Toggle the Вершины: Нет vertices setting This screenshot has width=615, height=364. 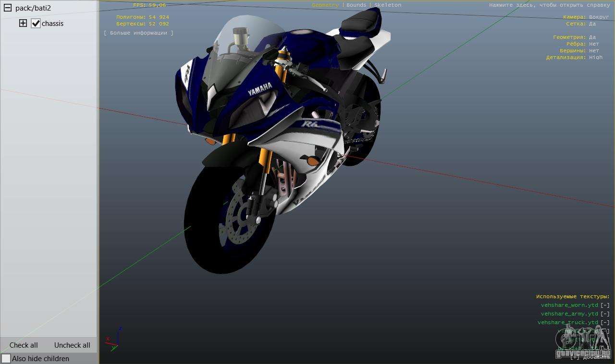pyautogui.click(x=579, y=50)
